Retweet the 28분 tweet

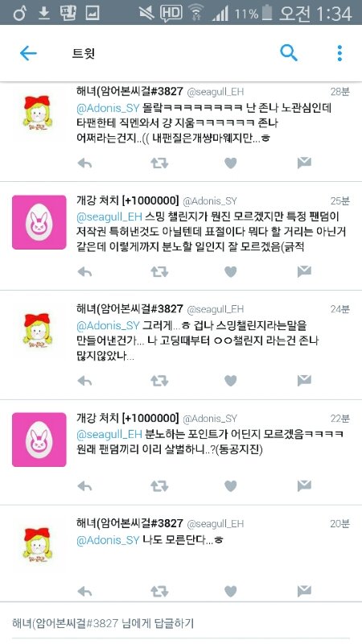pos(159,163)
